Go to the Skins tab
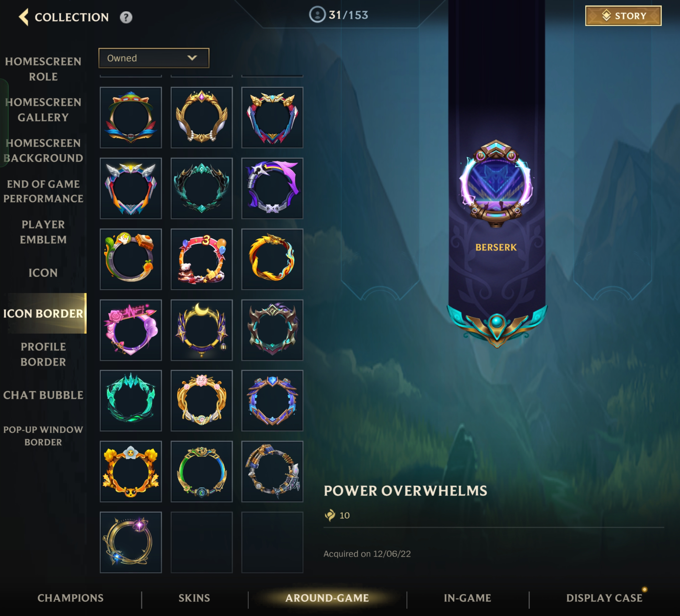 coord(194,598)
